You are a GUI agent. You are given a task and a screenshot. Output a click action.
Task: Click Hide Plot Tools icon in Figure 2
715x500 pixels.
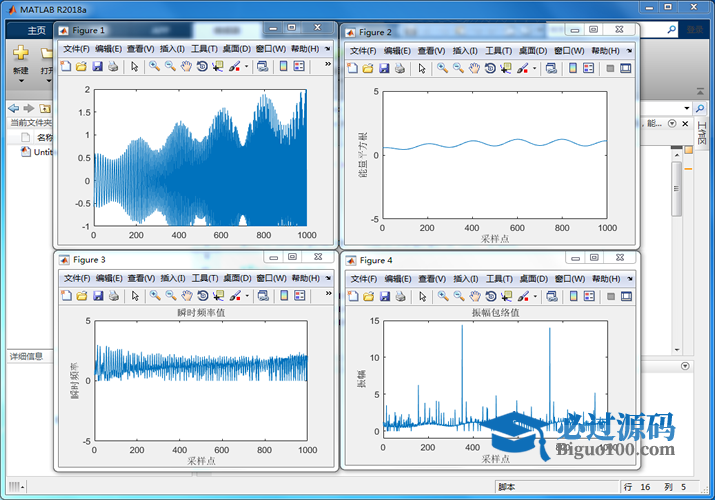tap(610, 68)
